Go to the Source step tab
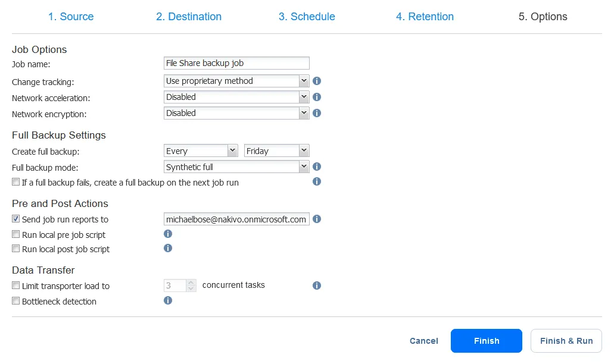The height and width of the screenshot is (364, 614). [71, 17]
